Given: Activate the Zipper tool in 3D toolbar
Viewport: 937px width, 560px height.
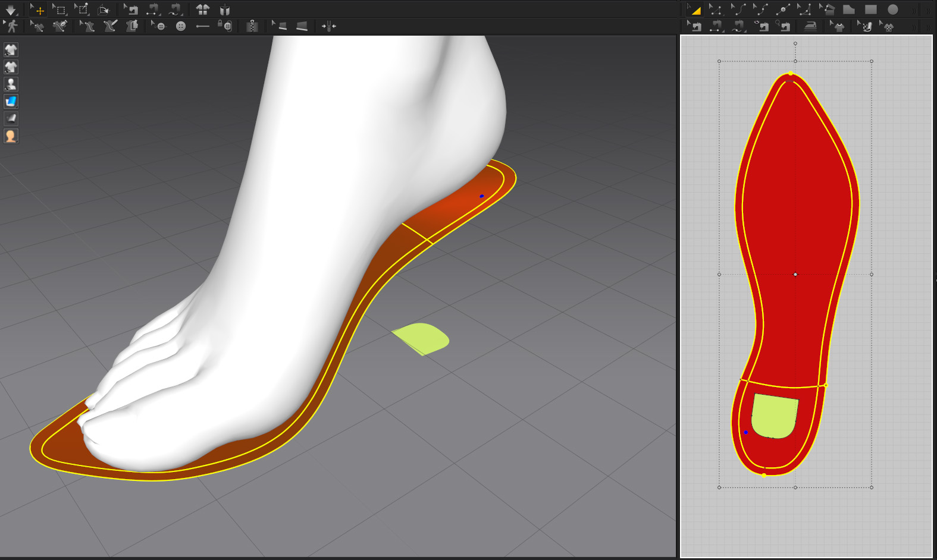Looking at the screenshot, I should [x=252, y=26].
